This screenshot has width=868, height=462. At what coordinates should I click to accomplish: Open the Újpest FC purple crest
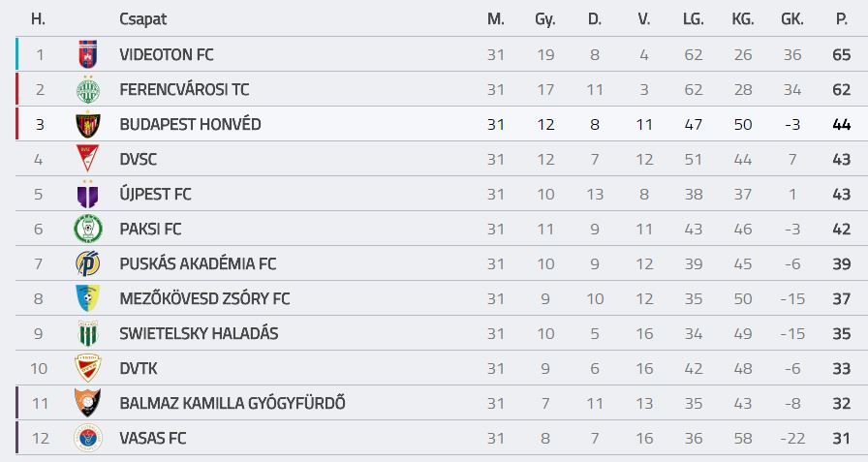(88, 195)
